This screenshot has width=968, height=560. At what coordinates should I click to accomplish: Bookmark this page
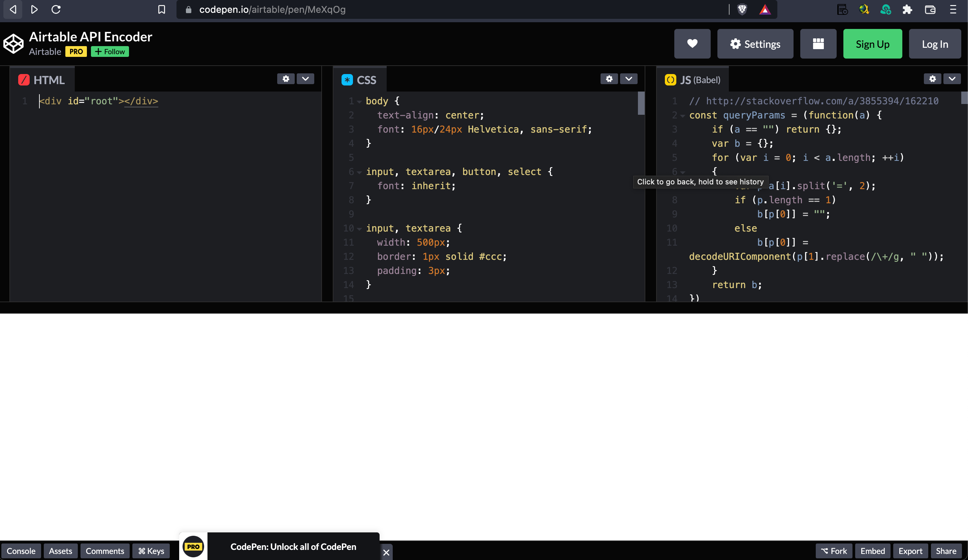(x=162, y=10)
